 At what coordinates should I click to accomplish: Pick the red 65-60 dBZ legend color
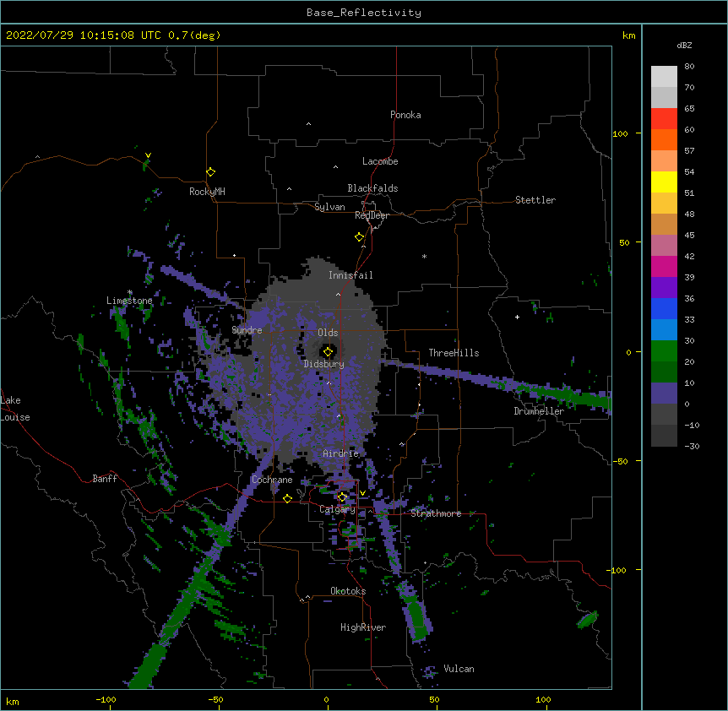(x=664, y=119)
